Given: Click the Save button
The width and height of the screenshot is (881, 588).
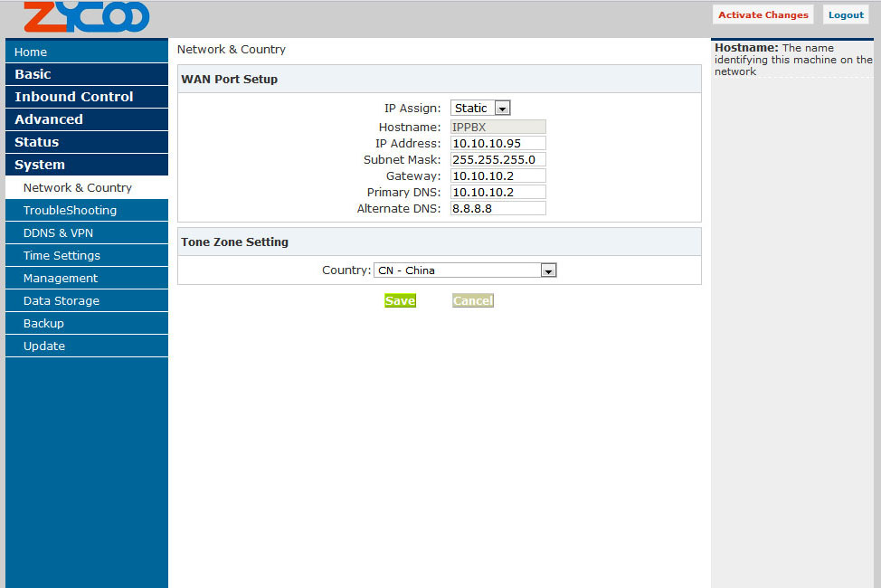Looking at the screenshot, I should (x=400, y=301).
